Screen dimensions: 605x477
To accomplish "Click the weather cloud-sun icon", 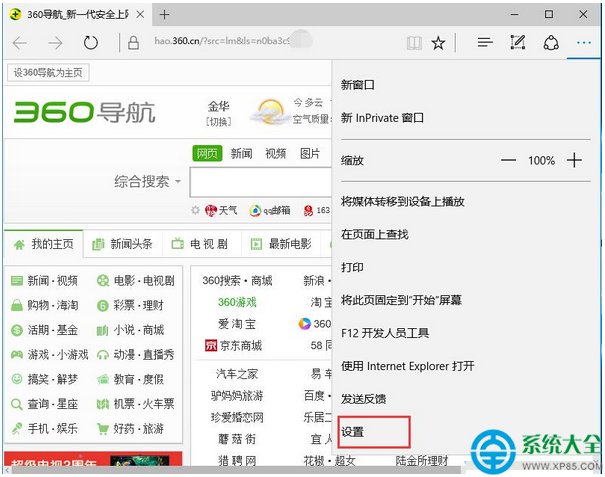I will click(270, 112).
